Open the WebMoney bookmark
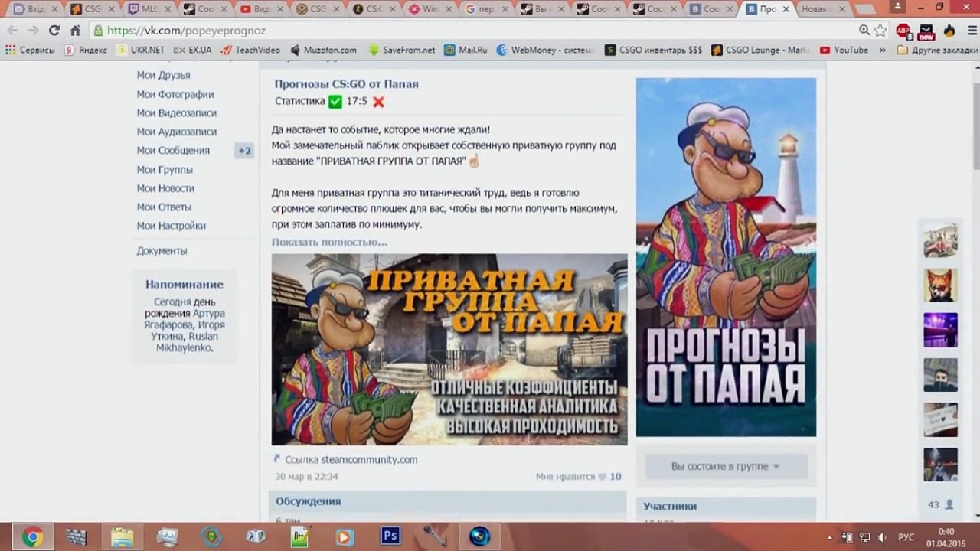 click(545, 50)
